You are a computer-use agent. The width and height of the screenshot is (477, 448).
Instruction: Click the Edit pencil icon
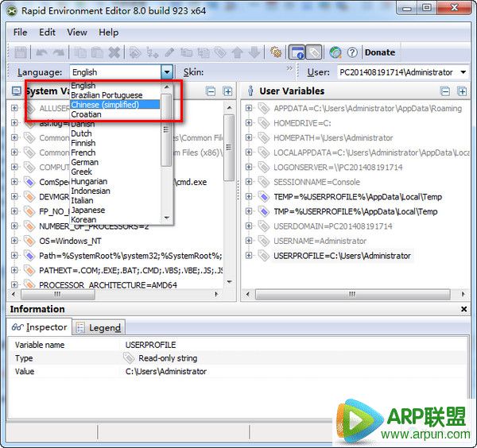(169, 52)
